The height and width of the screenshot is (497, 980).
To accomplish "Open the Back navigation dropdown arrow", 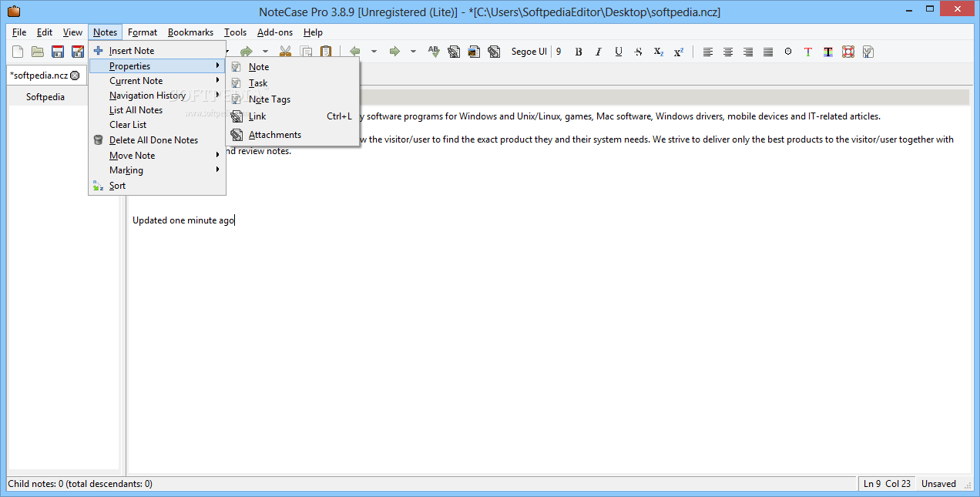I will click(x=374, y=52).
